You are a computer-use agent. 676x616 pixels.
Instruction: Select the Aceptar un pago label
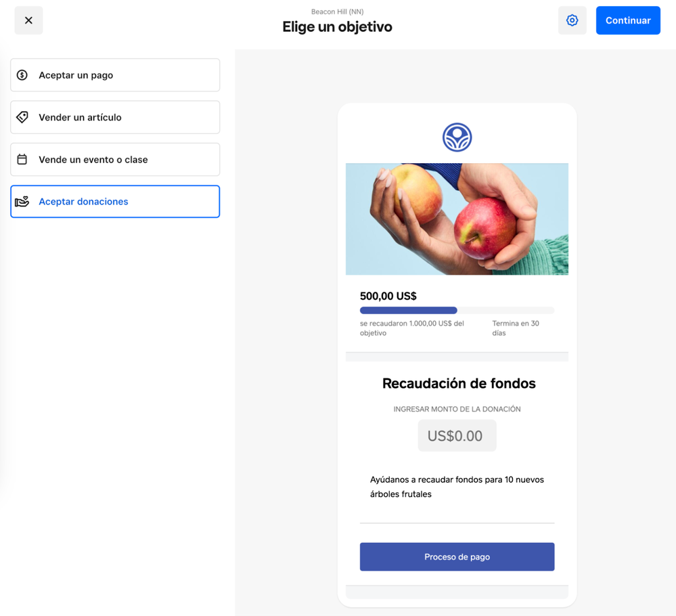(76, 75)
